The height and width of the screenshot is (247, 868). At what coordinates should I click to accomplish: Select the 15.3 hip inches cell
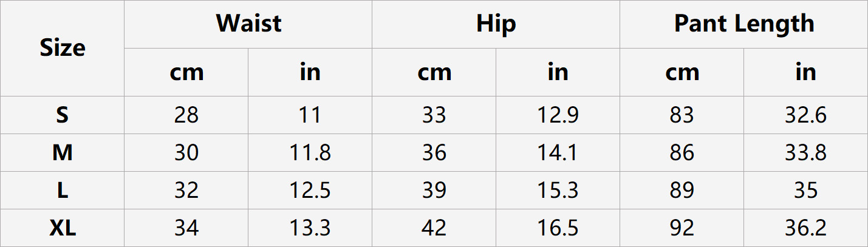point(558,191)
